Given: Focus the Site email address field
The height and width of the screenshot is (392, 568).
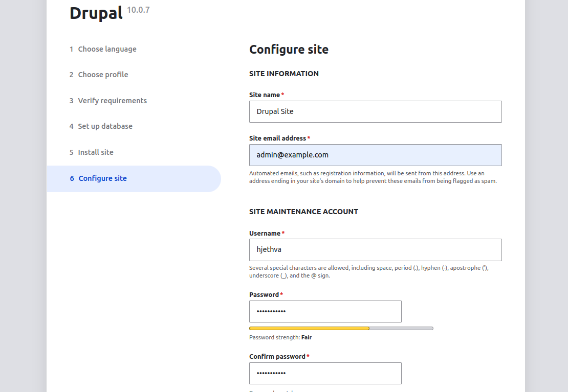Looking at the screenshot, I should click(x=375, y=155).
